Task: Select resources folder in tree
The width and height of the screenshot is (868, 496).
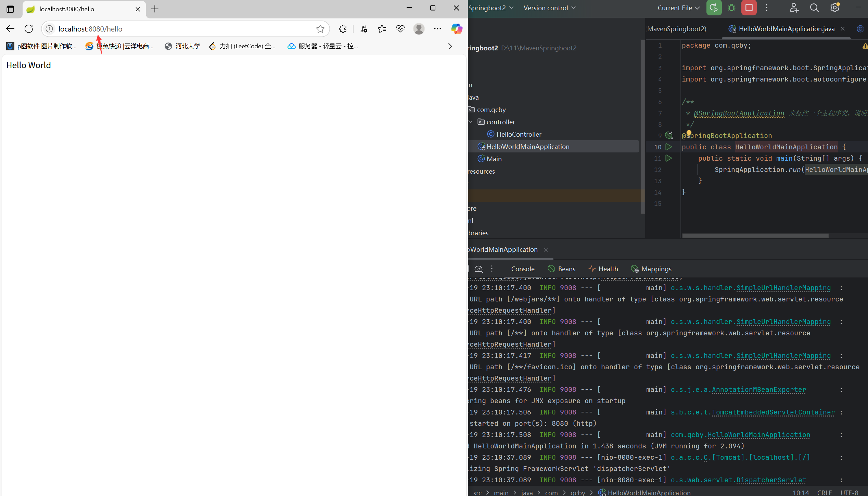Action: click(481, 171)
